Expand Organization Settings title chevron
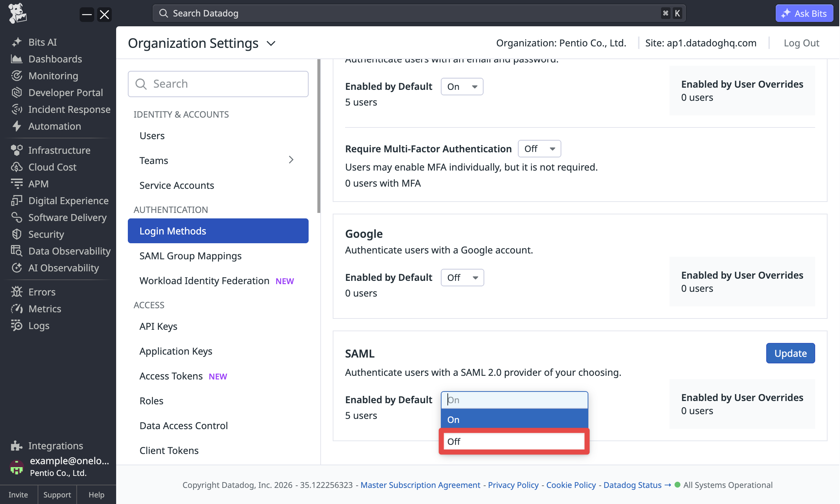The width and height of the screenshot is (840, 504). tap(271, 43)
